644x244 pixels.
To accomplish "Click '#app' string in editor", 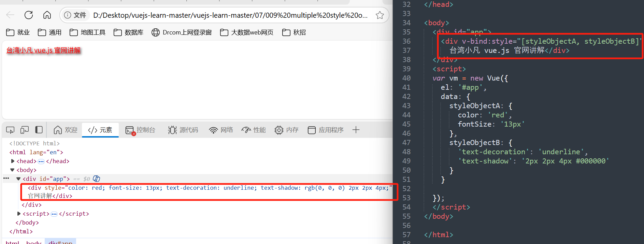I will [470, 87].
